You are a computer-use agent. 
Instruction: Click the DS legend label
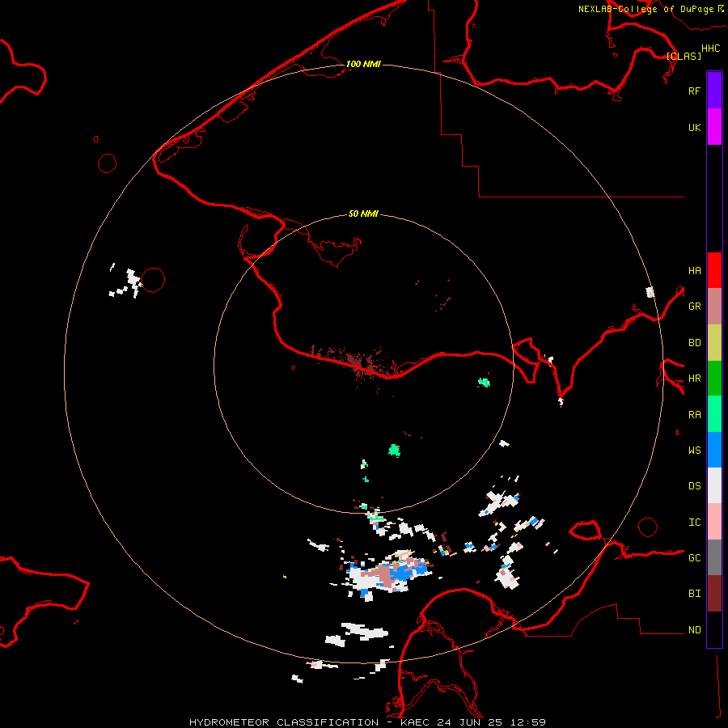click(694, 486)
